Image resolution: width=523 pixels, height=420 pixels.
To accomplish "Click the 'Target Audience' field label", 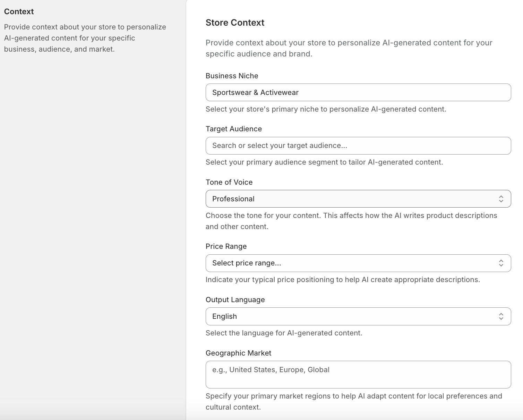I will (x=233, y=129).
